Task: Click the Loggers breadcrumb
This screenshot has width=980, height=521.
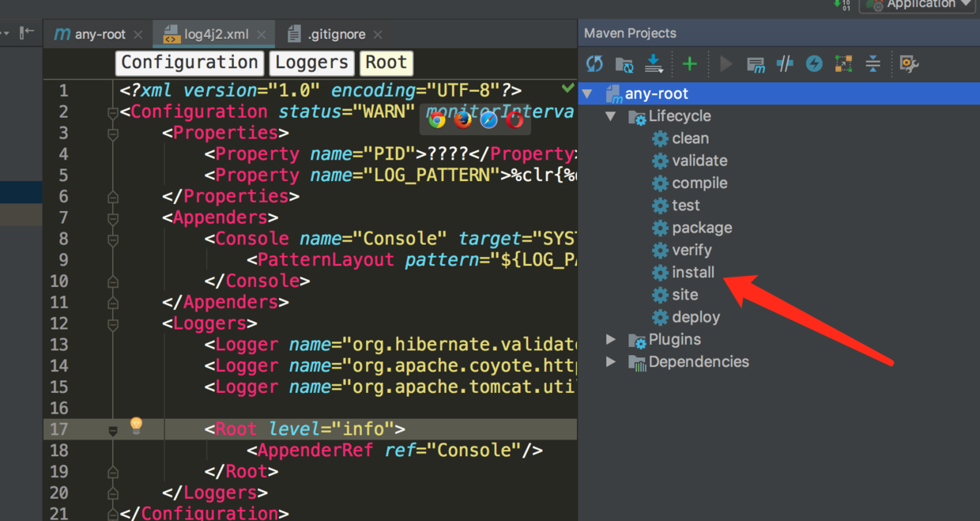Action: 311,62
